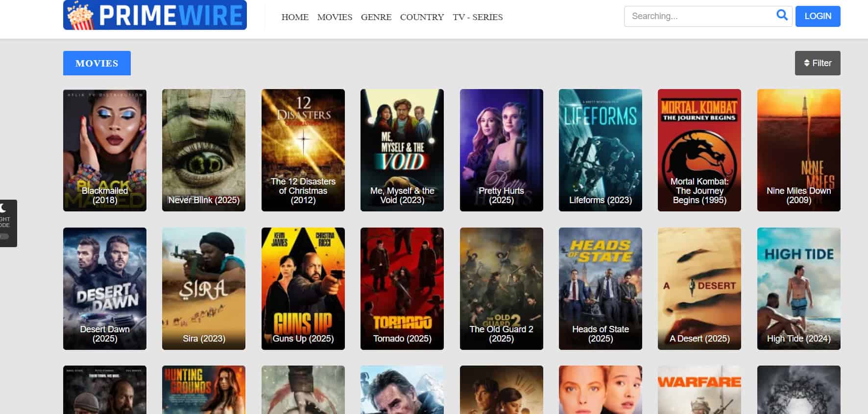Screen dimensions: 868x414
Task: Toggle the night mode switch
Action: coord(4,237)
